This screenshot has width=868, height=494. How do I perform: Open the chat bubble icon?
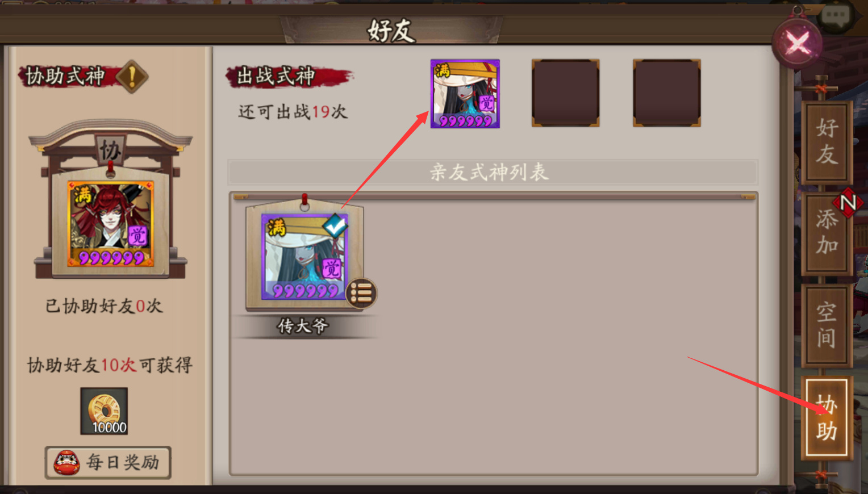[x=836, y=15]
